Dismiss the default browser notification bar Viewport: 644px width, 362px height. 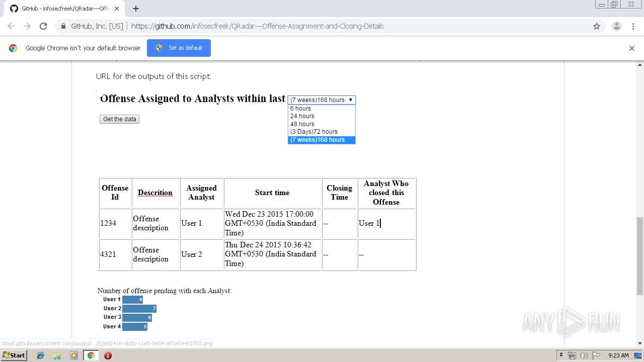click(x=631, y=48)
